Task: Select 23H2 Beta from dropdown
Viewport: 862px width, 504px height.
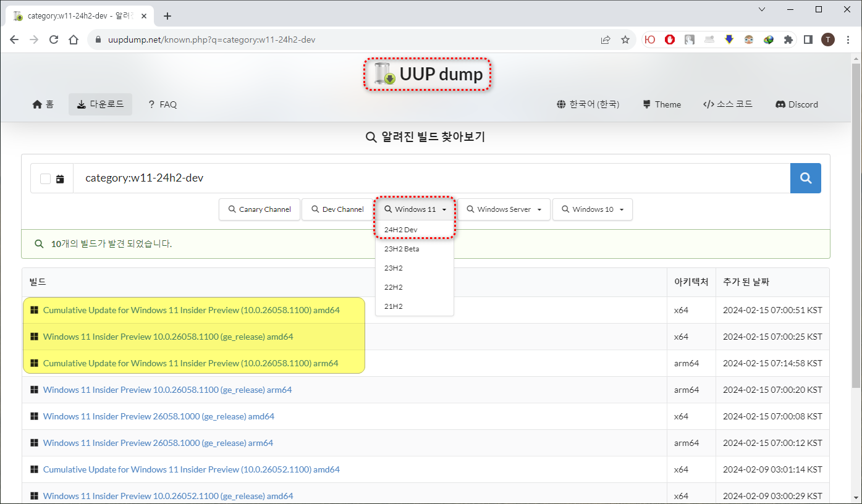Action: tap(414, 249)
